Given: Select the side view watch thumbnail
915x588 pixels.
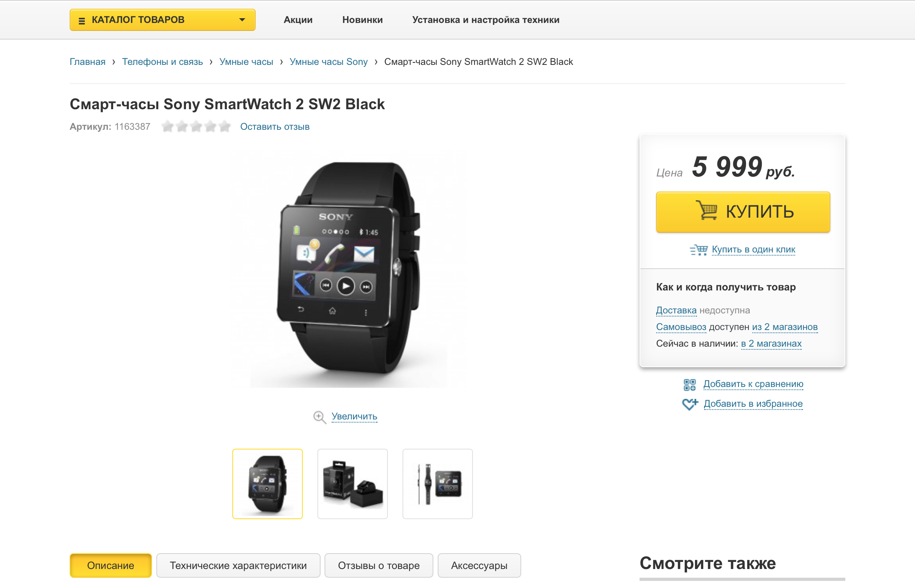Looking at the screenshot, I should click(438, 484).
